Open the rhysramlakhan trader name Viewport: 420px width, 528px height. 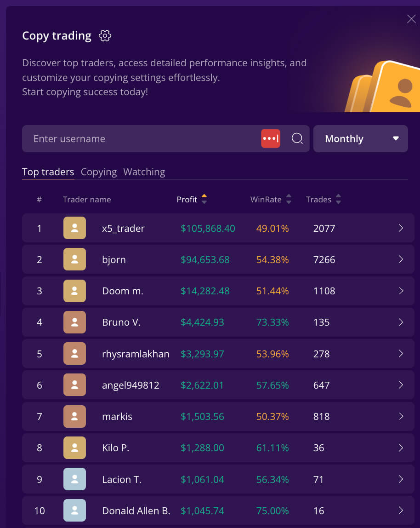(x=136, y=354)
